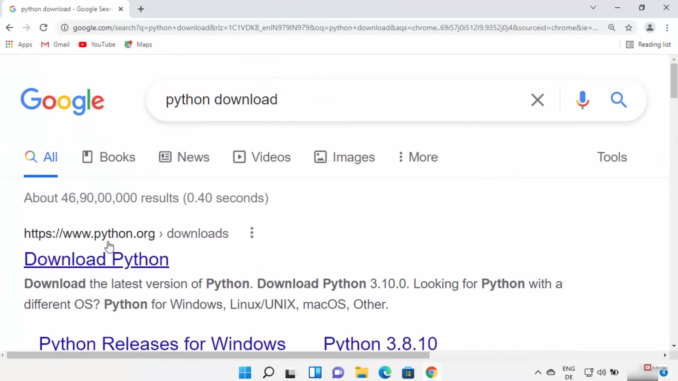
Task: Open Maps bookmark
Action: pyautogui.click(x=138, y=45)
